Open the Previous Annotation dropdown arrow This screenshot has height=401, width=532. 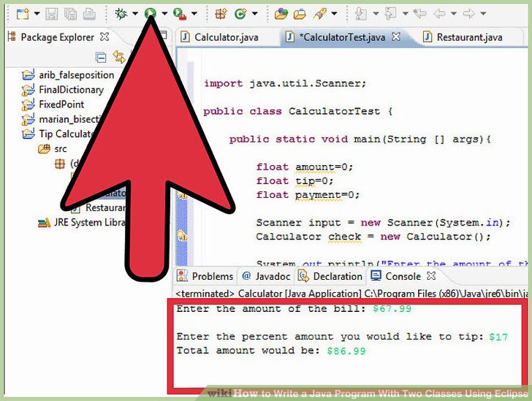(405, 14)
